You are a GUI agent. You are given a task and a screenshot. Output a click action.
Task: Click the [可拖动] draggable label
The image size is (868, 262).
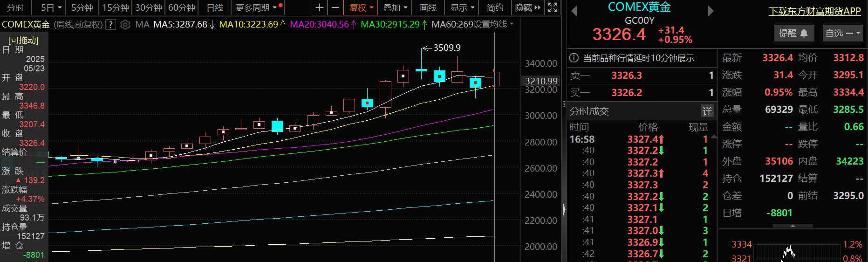23,41
